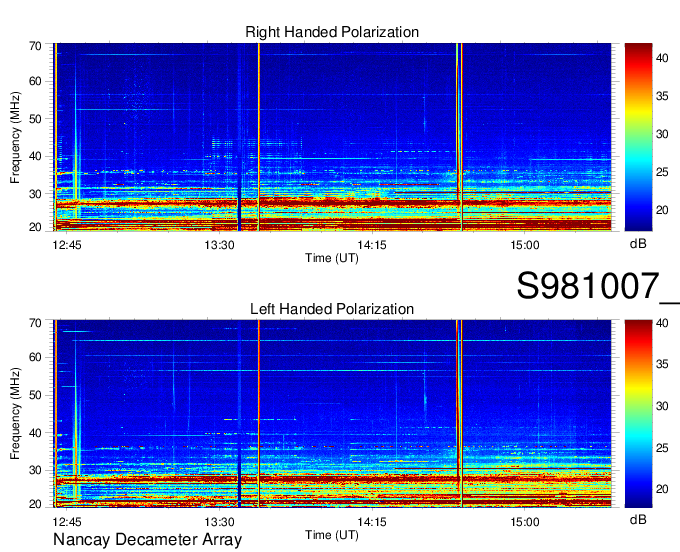680x552 pixels.
Task: Click the 30 value on the lower colorbar
Action: point(662,406)
